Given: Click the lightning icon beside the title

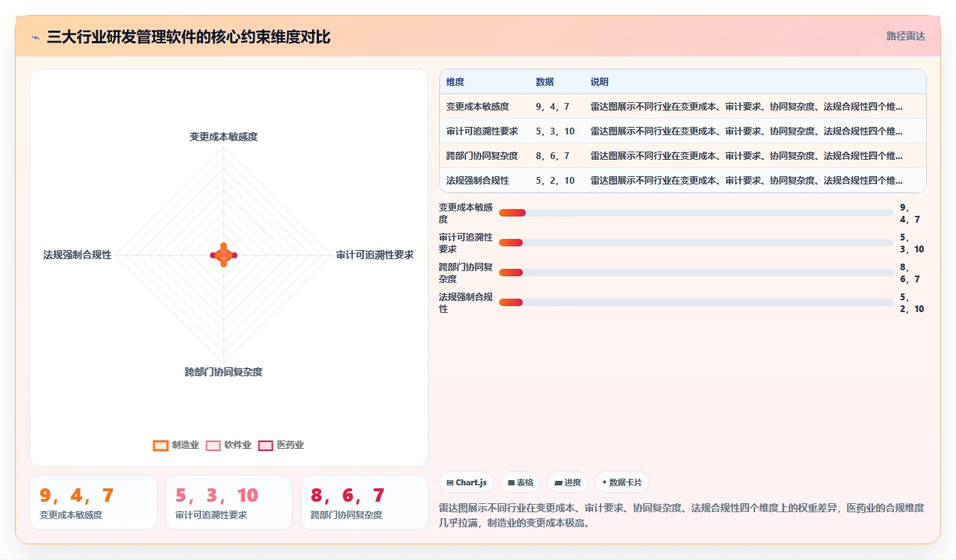Looking at the screenshot, I should [x=35, y=37].
